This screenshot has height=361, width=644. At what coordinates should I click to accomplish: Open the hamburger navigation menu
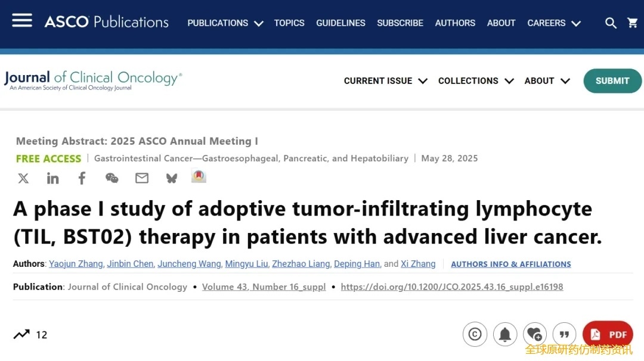point(22,20)
